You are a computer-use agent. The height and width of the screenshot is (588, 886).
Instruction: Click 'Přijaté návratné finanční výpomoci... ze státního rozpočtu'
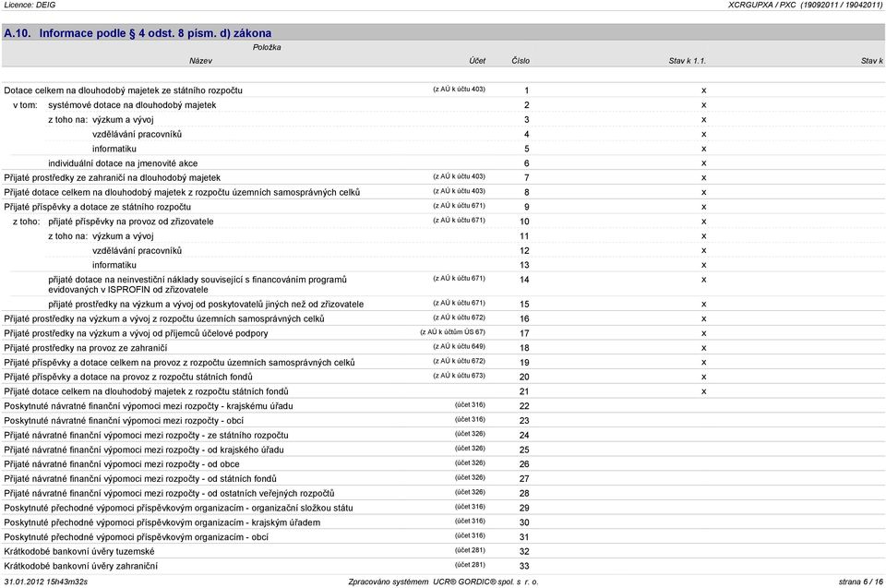[146, 436]
